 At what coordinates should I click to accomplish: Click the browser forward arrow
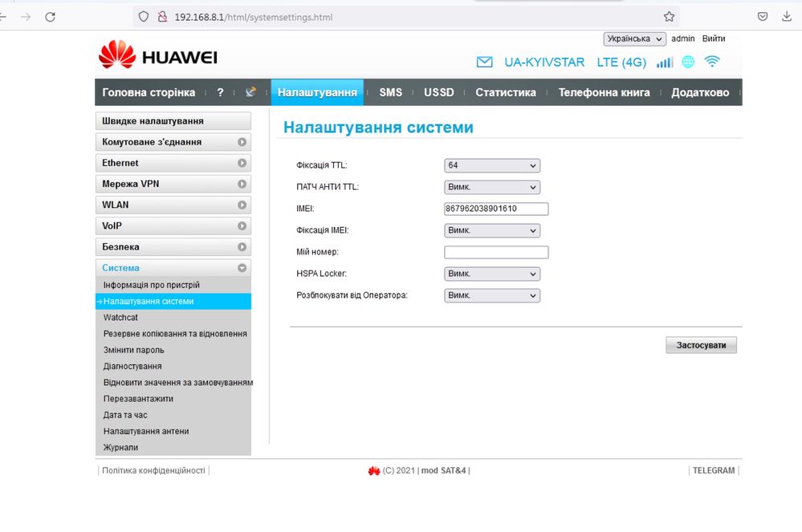[x=26, y=17]
